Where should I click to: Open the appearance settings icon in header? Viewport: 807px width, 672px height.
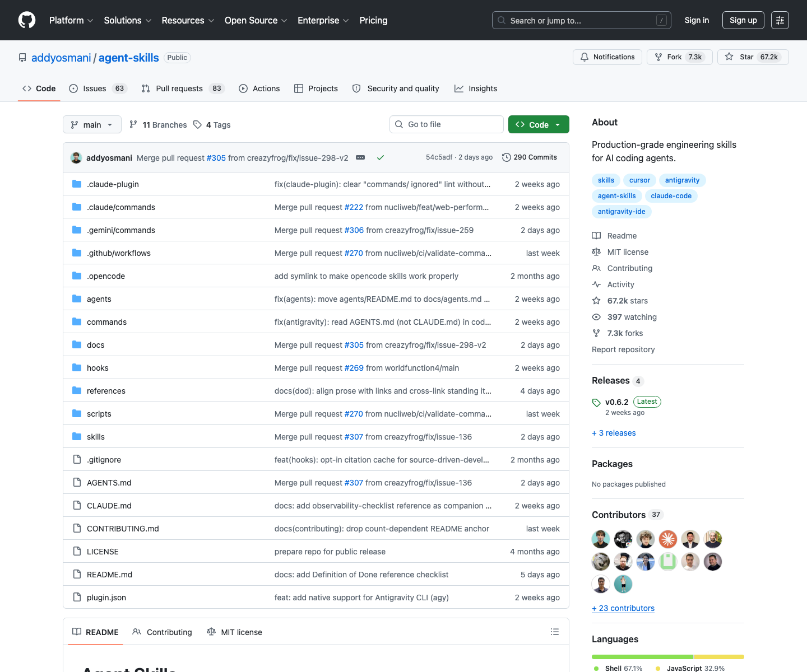coord(780,20)
